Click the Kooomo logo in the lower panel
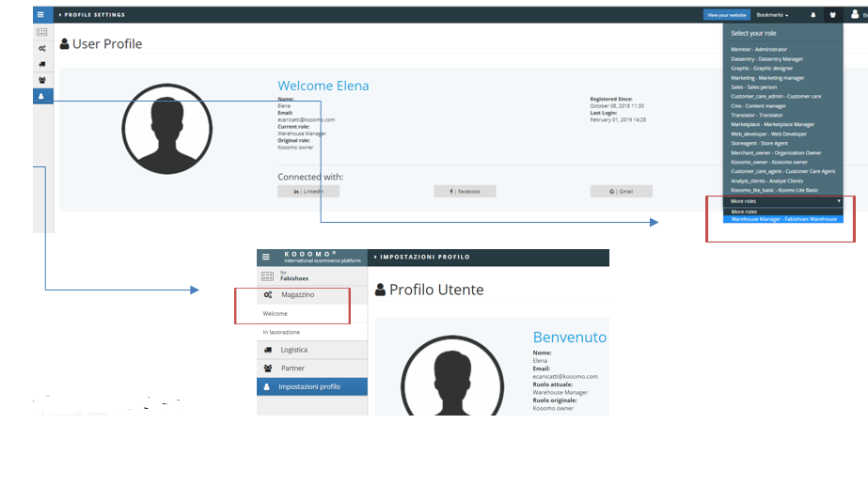Viewport: 868px width, 487px height. point(323,257)
